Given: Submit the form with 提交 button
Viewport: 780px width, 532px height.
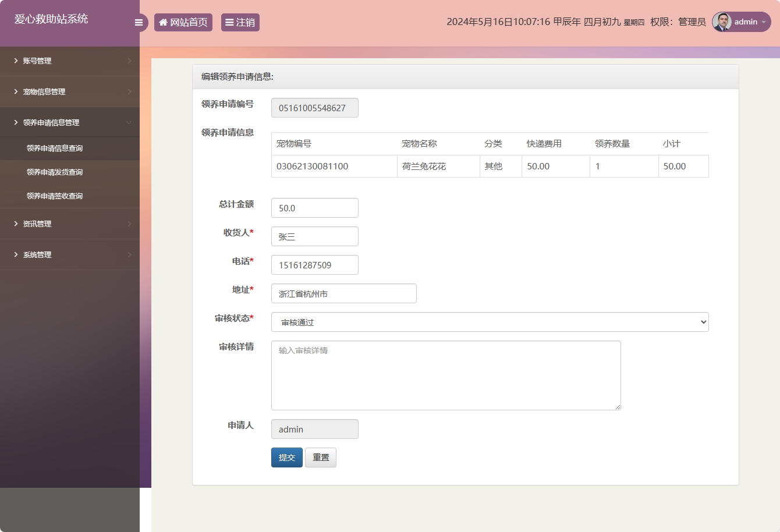Looking at the screenshot, I should pyautogui.click(x=286, y=457).
